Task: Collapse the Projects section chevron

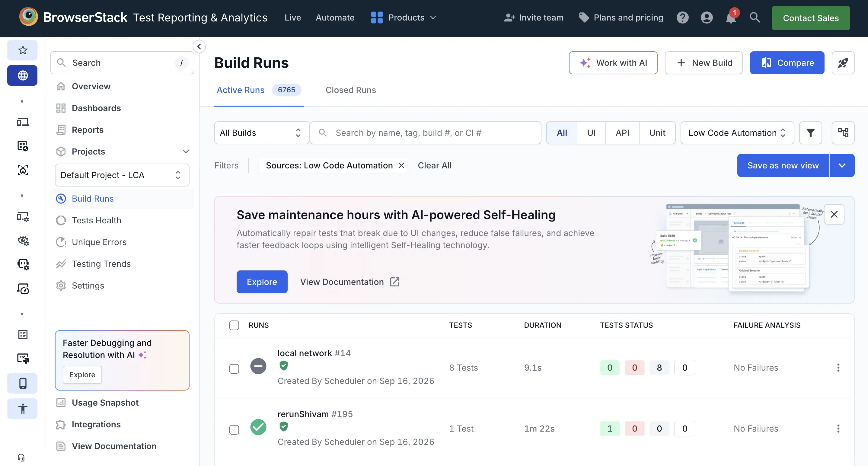Action: (186, 152)
